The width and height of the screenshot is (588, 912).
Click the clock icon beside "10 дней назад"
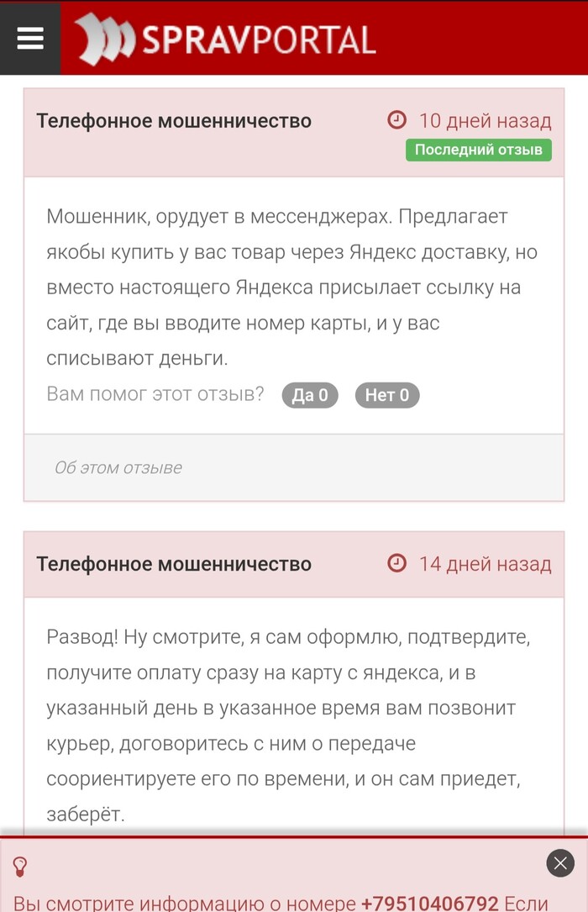[396, 120]
